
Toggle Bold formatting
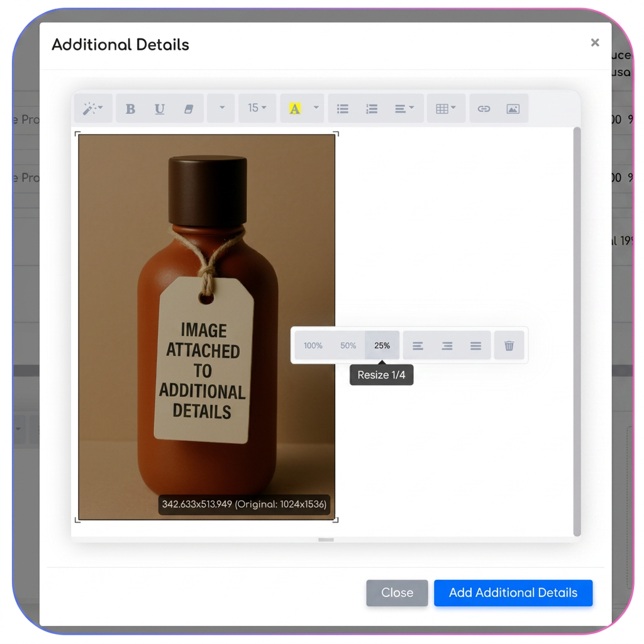coord(130,109)
